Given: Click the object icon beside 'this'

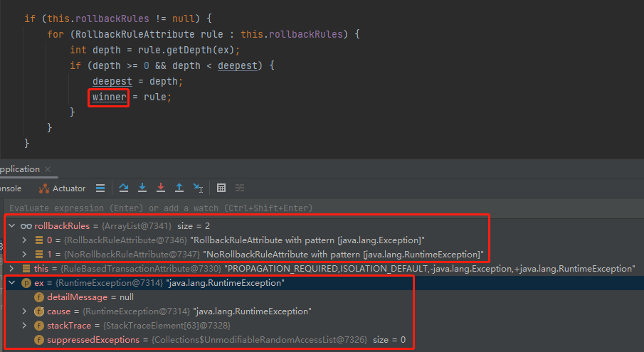Looking at the screenshot, I should tap(26, 269).
